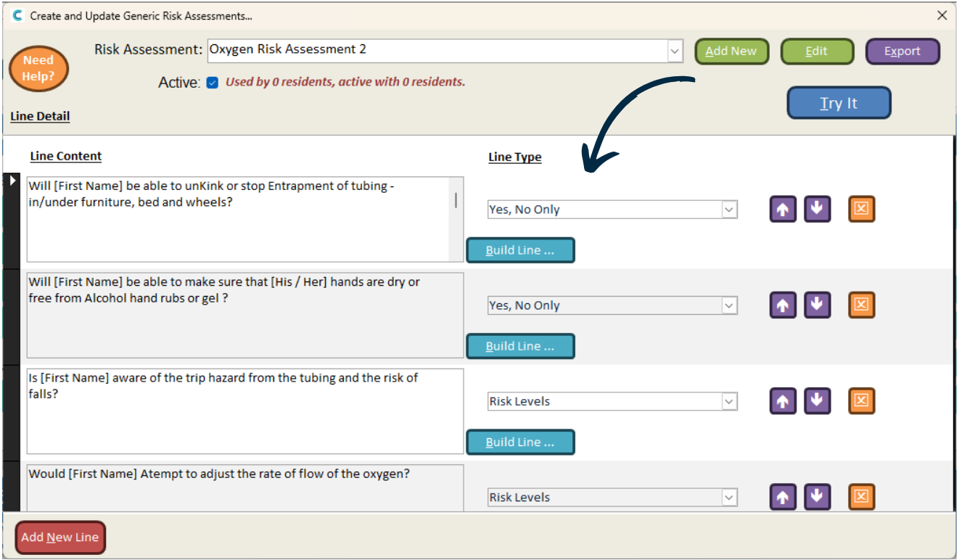Click the Export button
Image resolution: width=959 pixels, height=560 pixels.
[x=902, y=52]
